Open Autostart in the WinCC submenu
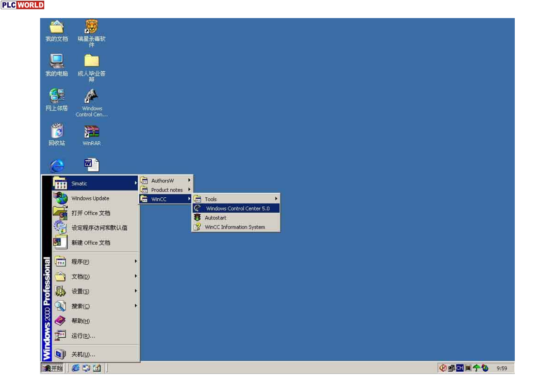Image resolution: width=555 pixels, height=392 pixels. [x=236, y=218]
